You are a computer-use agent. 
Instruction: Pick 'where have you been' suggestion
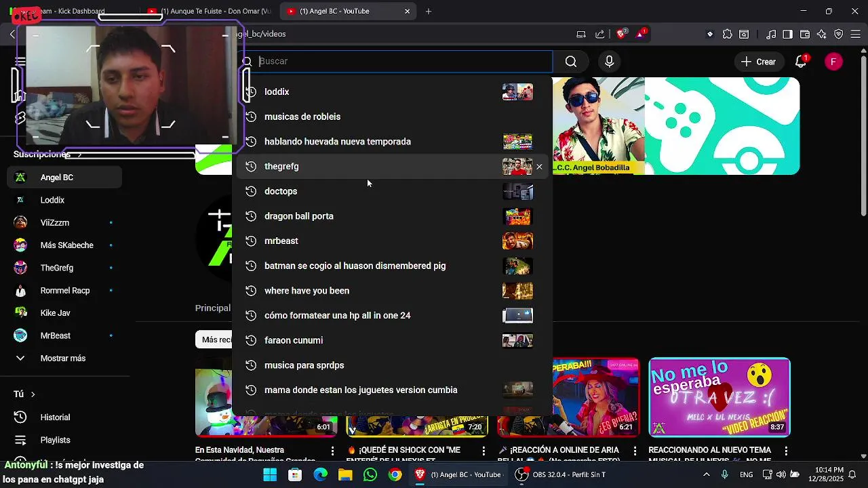pyautogui.click(x=392, y=291)
